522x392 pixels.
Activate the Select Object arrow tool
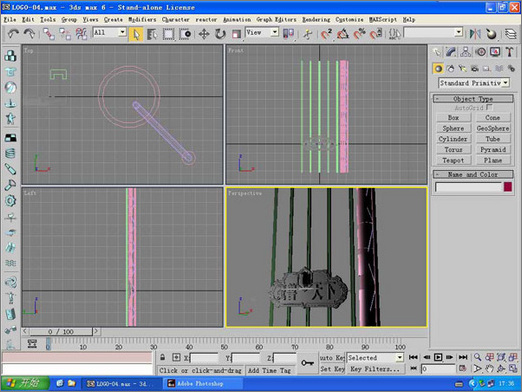pyautogui.click(x=136, y=34)
